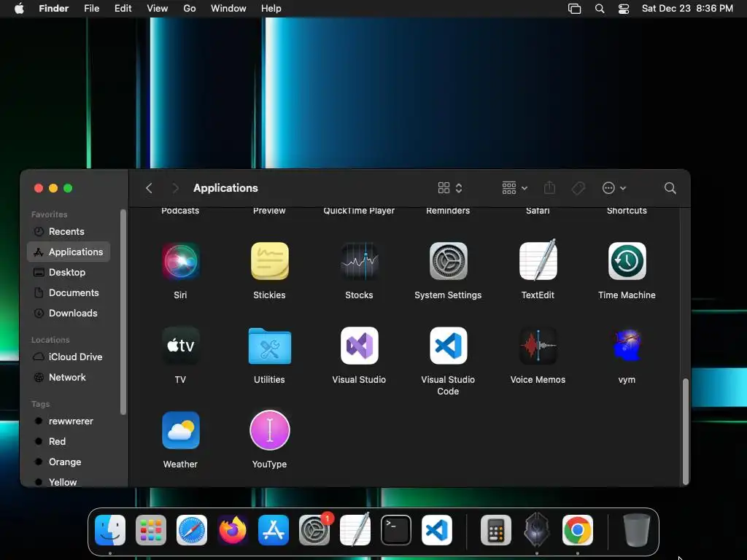
Task: Open the Edit menu
Action: 123,8
